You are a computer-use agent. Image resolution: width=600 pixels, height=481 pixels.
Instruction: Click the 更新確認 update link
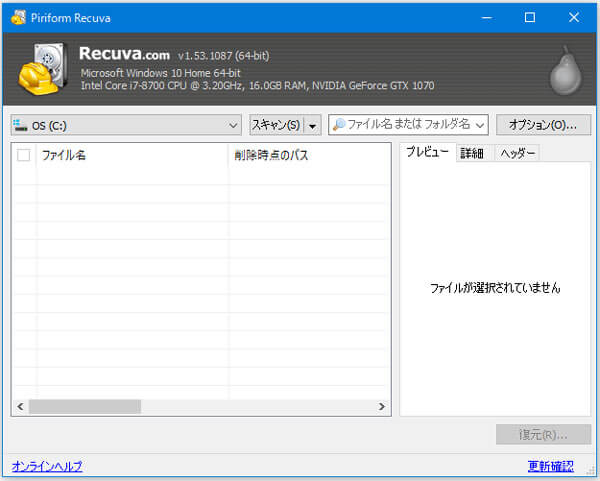pos(551,466)
